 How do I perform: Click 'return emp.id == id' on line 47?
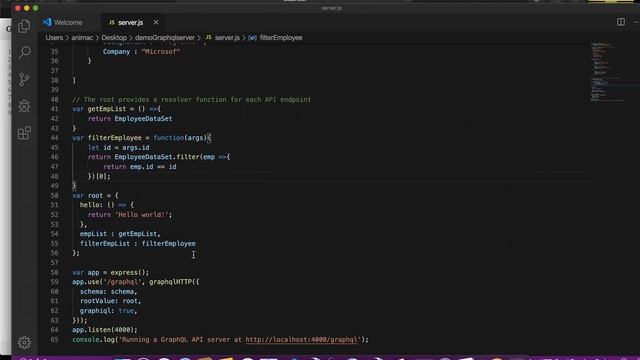(x=140, y=167)
